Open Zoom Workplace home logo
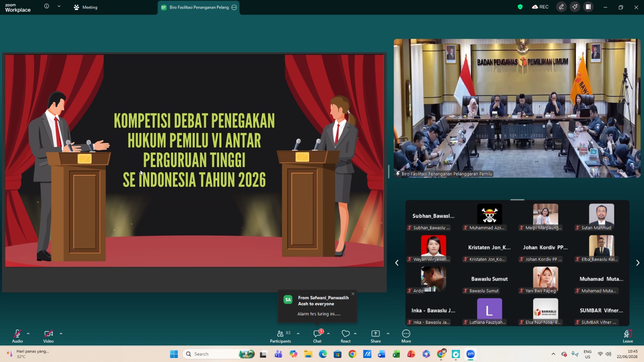644x362 pixels. coord(18,8)
